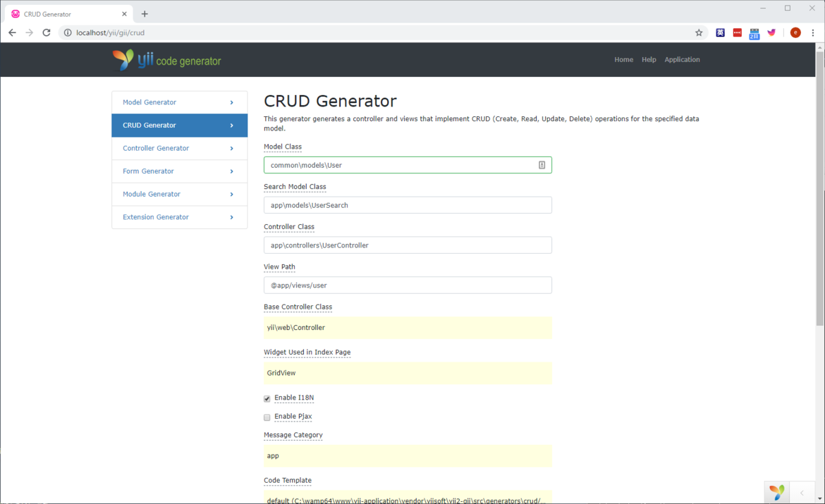Click the Search Model Class label
The image size is (825, 504).
[295, 186]
